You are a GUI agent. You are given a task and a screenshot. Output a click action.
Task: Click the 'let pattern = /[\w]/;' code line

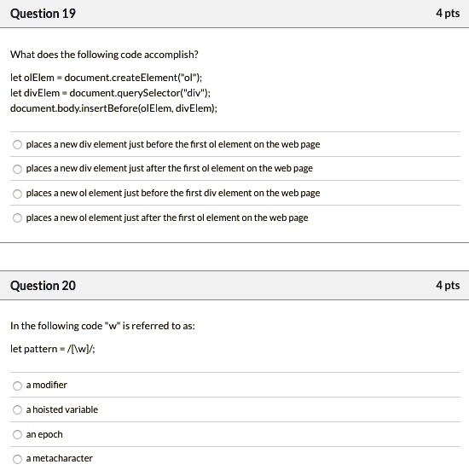pyautogui.click(x=53, y=349)
